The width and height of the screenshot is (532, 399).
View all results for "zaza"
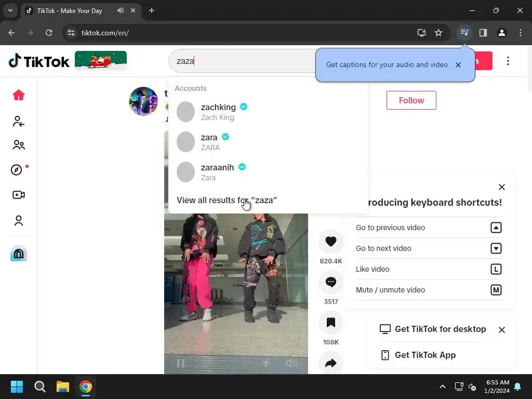pos(227,200)
